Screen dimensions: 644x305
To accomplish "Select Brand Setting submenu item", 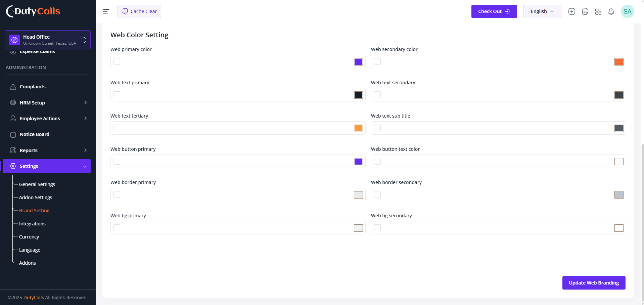I will (34, 211).
